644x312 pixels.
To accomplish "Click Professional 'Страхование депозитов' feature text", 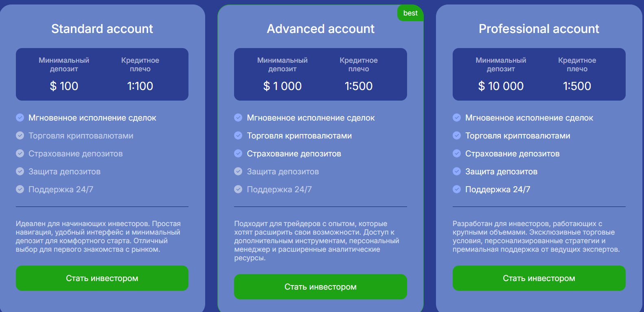I will coord(513,154).
